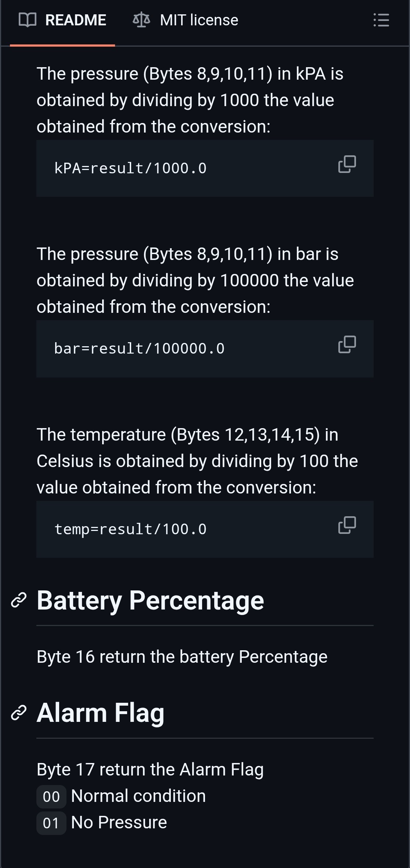Click the paragraph about pressure in bar
Viewport: 410px width, 868px height.
[x=195, y=280]
